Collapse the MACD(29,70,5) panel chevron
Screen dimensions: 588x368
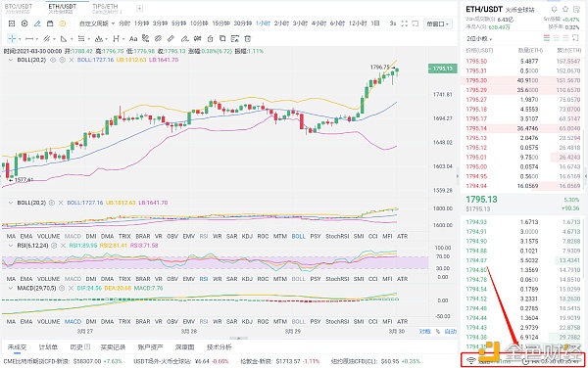[x=11, y=288]
